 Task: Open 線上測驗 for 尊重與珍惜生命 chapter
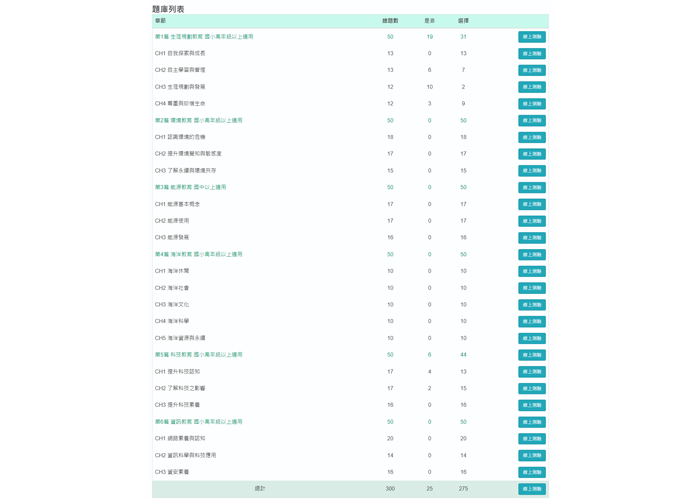[531, 104]
